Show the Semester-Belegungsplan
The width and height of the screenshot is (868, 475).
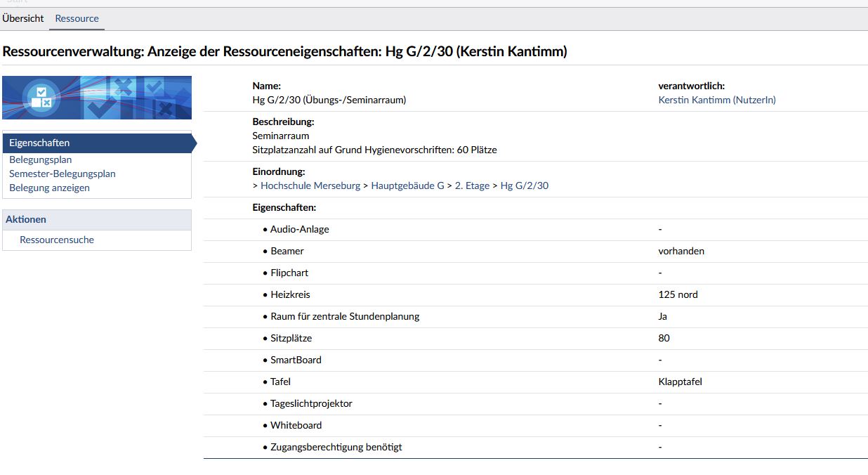63,174
